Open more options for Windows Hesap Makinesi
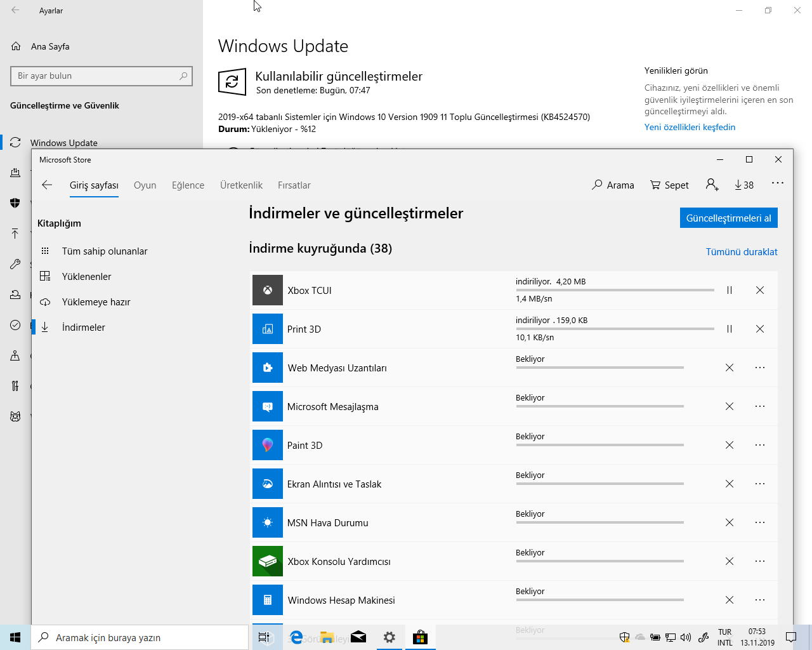This screenshot has height=650, width=812. pos(760,600)
